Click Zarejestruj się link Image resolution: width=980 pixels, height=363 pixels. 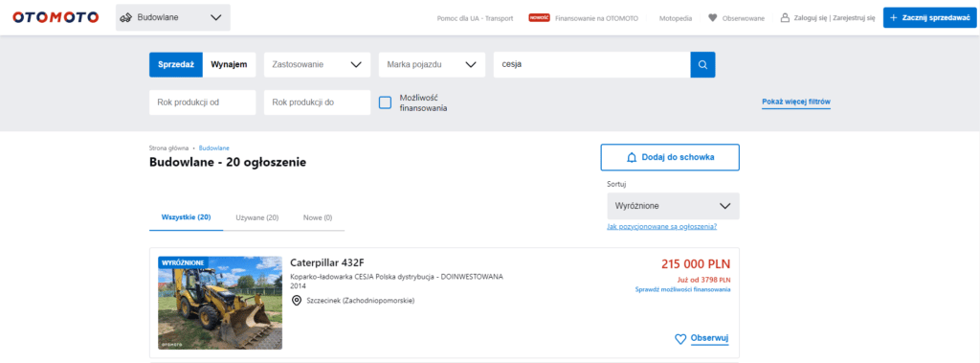click(x=853, y=19)
